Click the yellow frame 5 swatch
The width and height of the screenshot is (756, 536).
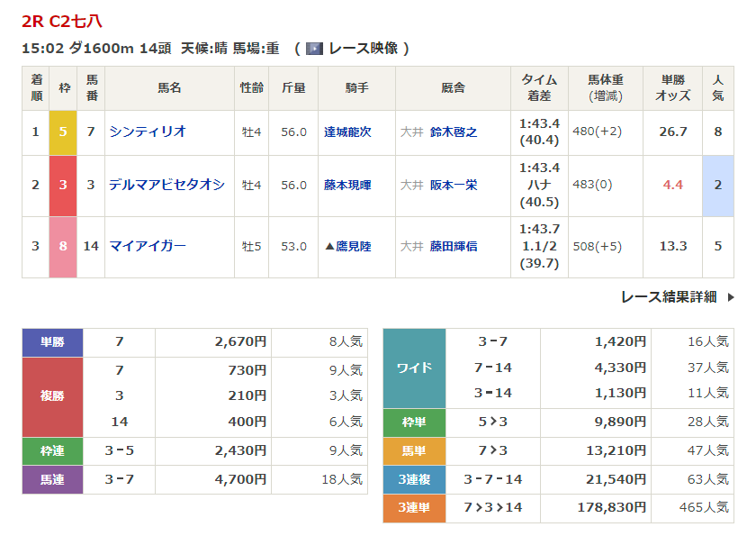(63, 132)
